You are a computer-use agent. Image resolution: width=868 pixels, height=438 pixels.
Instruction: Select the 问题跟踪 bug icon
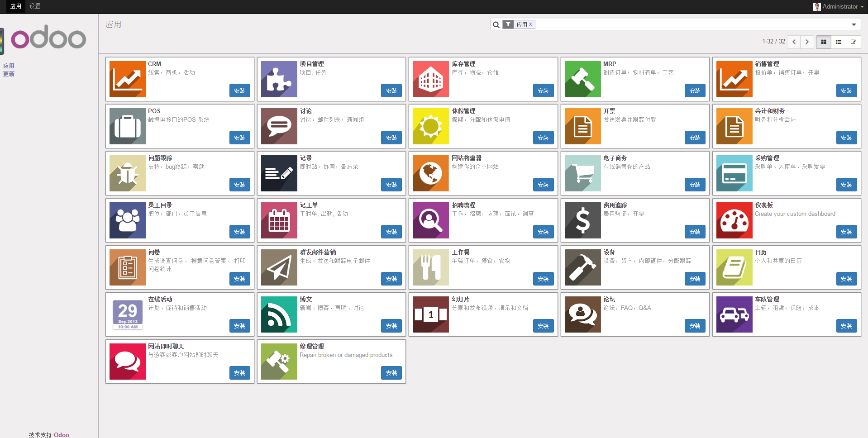(127, 173)
